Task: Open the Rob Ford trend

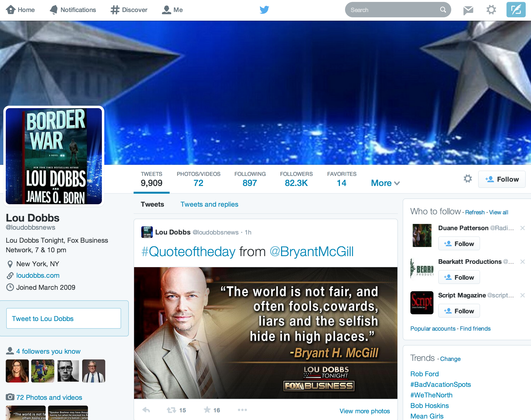Action: point(425,374)
